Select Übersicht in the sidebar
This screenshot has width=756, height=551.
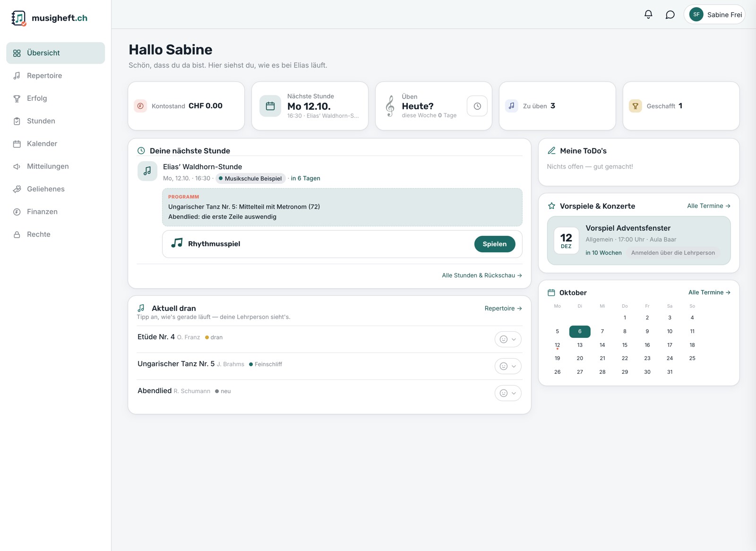tap(56, 53)
